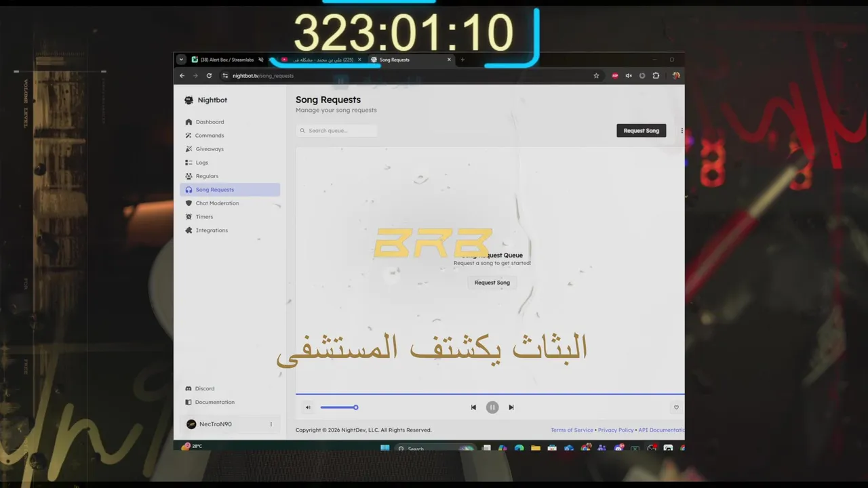Click the Giveaways party icon

(x=189, y=149)
